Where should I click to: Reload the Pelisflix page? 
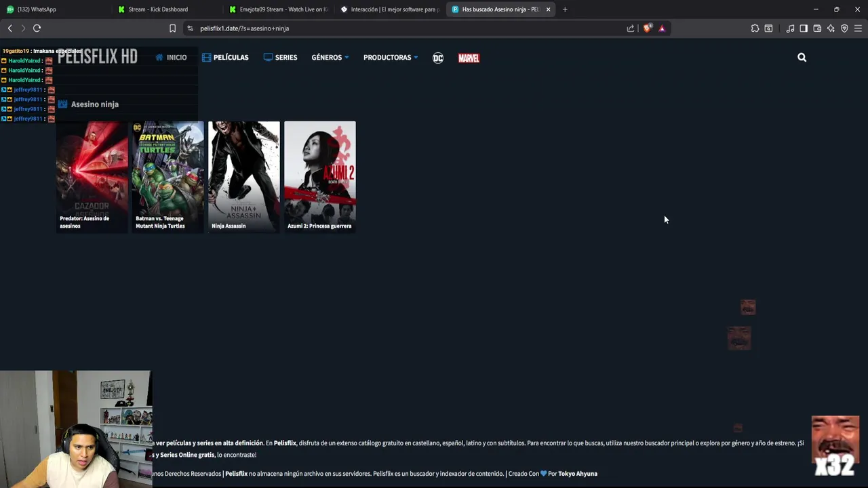[37, 28]
